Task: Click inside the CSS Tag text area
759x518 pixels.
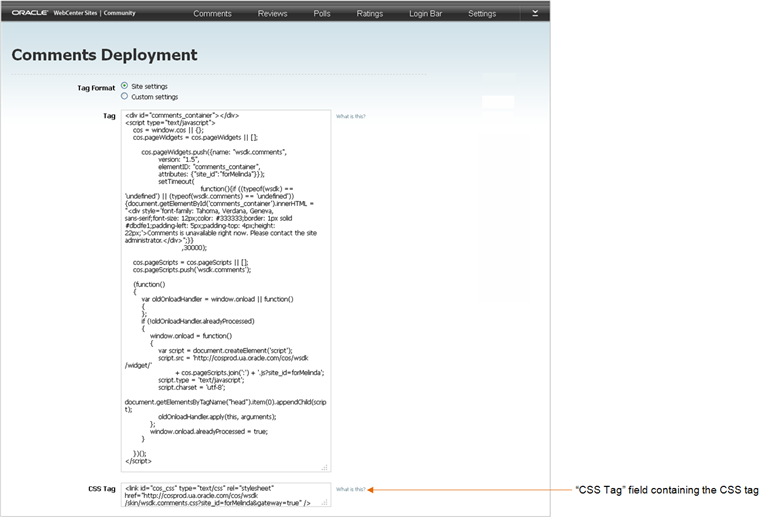Action: coord(226,495)
